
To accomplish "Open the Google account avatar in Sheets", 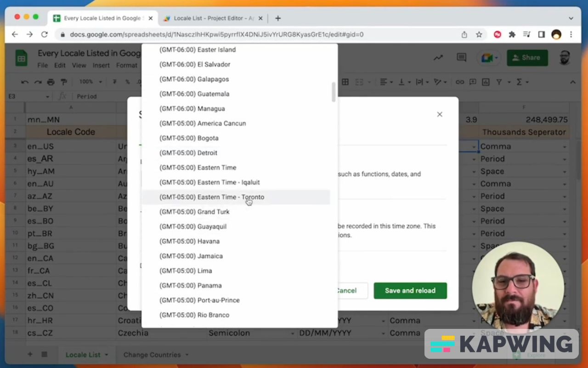I will point(565,57).
